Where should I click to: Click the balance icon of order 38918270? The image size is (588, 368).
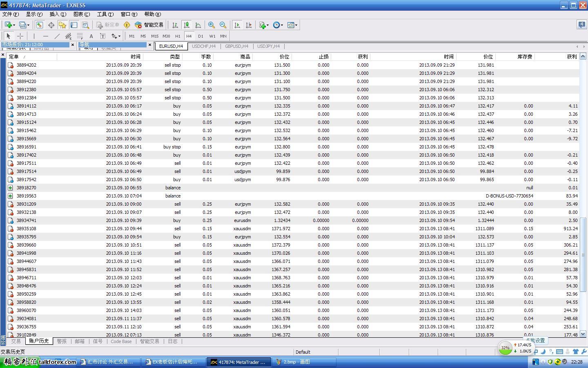pyautogui.click(x=11, y=188)
